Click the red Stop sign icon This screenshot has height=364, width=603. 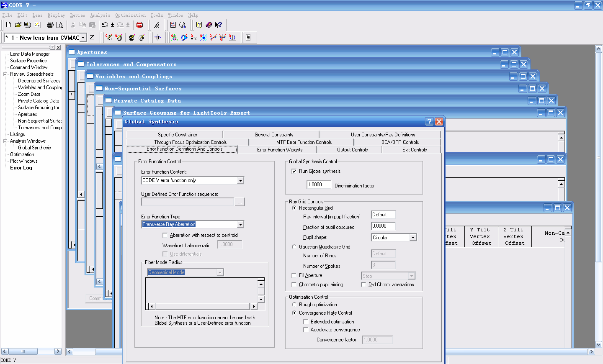click(x=140, y=25)
